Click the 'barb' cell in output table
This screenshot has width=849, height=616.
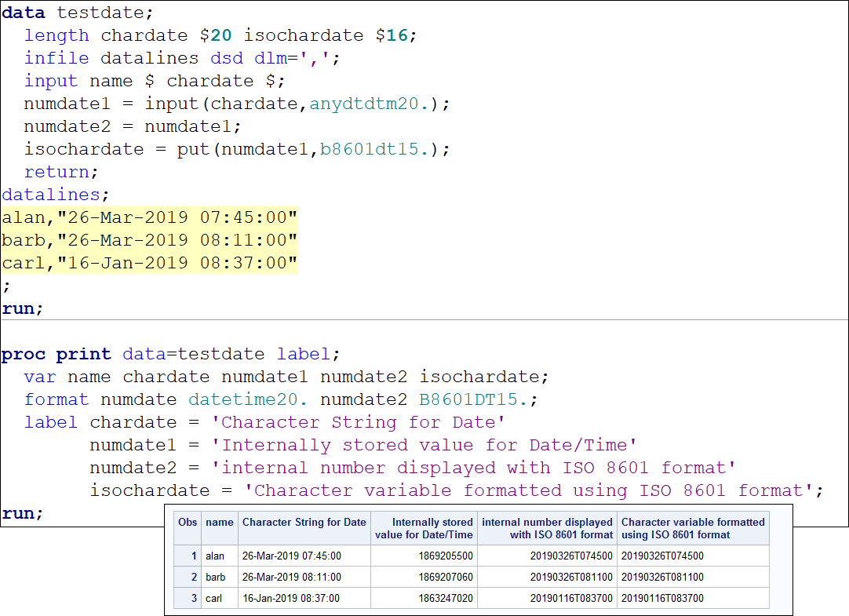pos(219,577)
